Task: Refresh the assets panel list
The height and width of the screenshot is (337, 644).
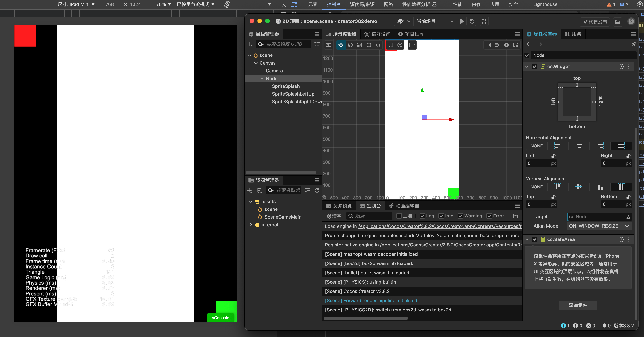Action: coord(317,191)
